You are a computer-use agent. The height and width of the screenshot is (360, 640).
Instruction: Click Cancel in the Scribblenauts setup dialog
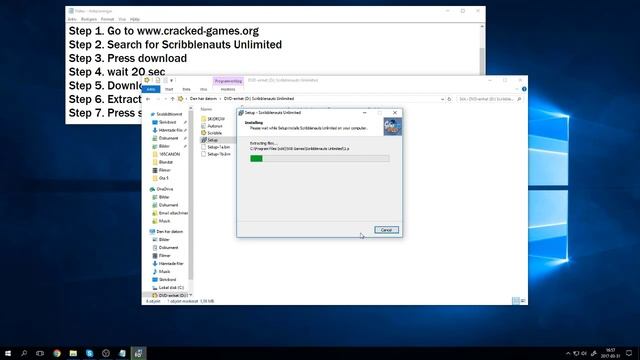[386, 230]
